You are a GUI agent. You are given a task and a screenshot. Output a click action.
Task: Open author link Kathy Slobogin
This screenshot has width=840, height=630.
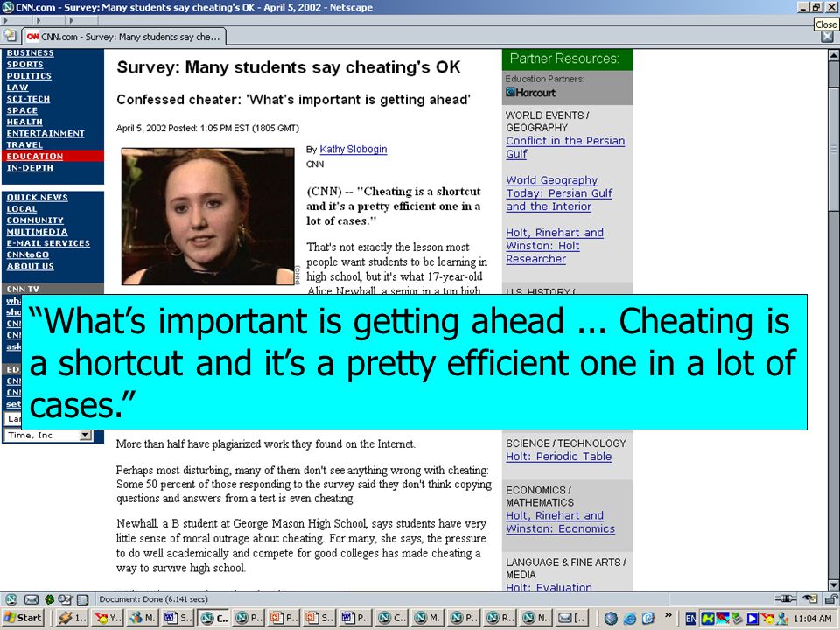353,150
